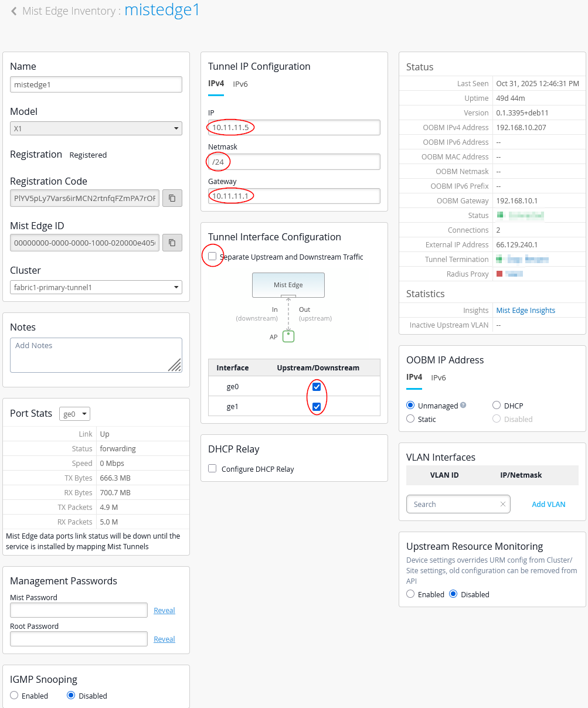Click the AP icon in tunnel diagram
The height and width of the screenshot is (708, 588).
point(288,336)
